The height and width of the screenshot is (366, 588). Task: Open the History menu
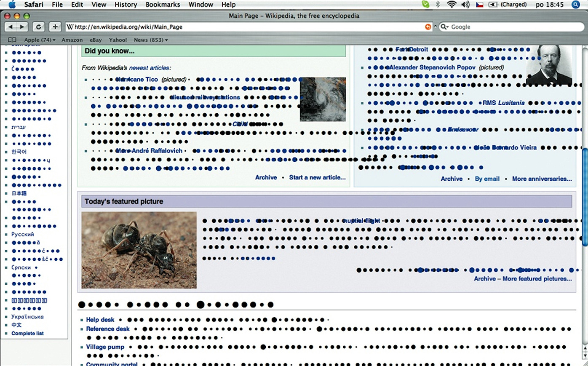click(x=126, y=5)
